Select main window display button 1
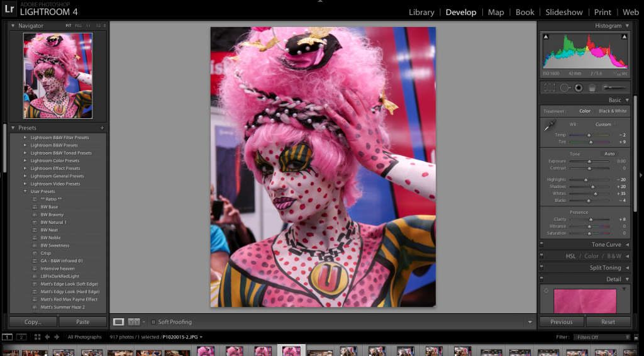The height and width of the screenshot is (356, 644). point(7,337)
